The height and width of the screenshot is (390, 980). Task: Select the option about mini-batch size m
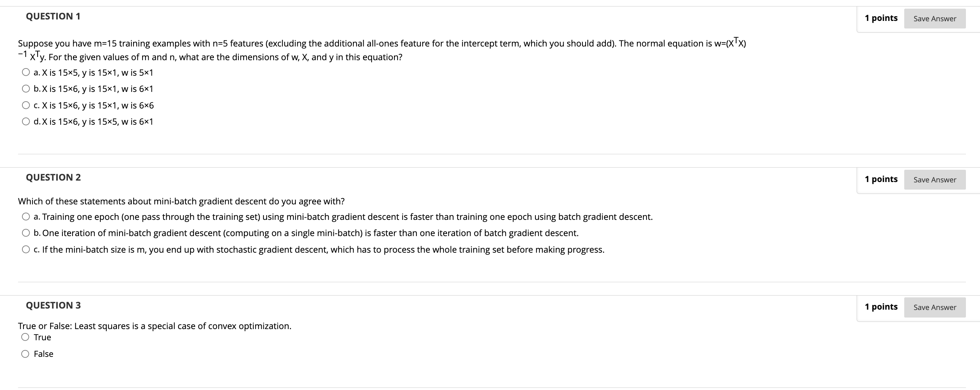coord(26,249)
